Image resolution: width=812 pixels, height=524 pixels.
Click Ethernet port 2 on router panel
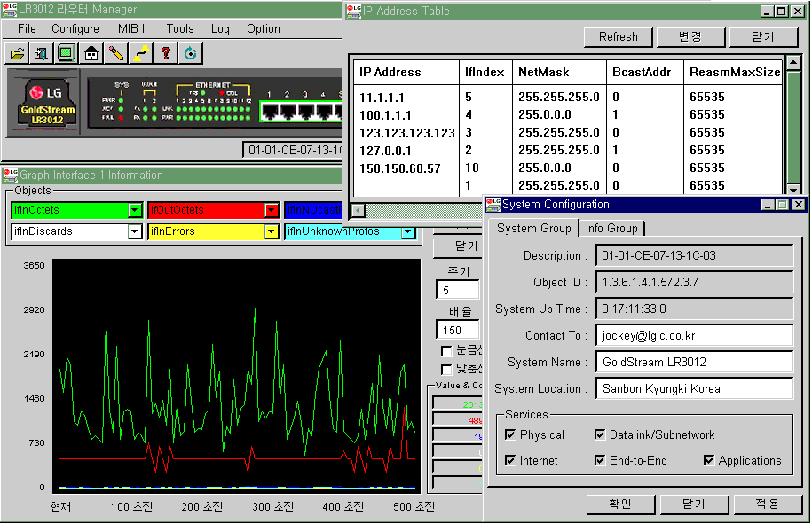[288, 111]
